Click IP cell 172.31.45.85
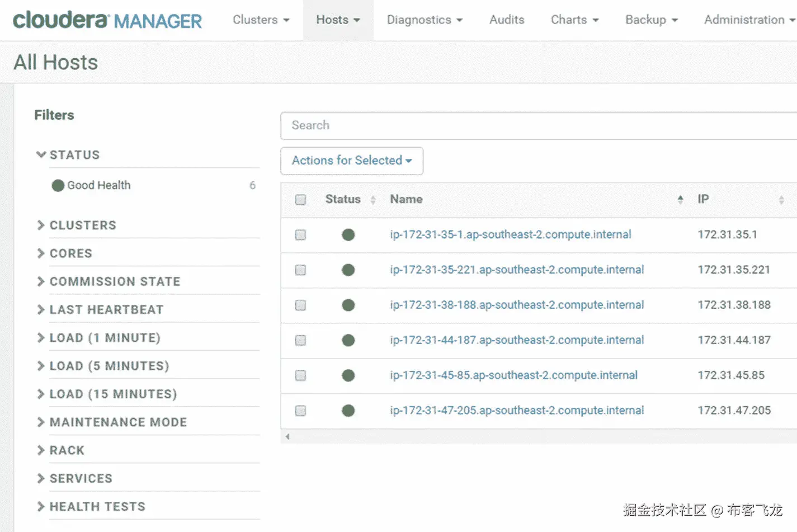The image size is (797, 532). tap(731, 375)
